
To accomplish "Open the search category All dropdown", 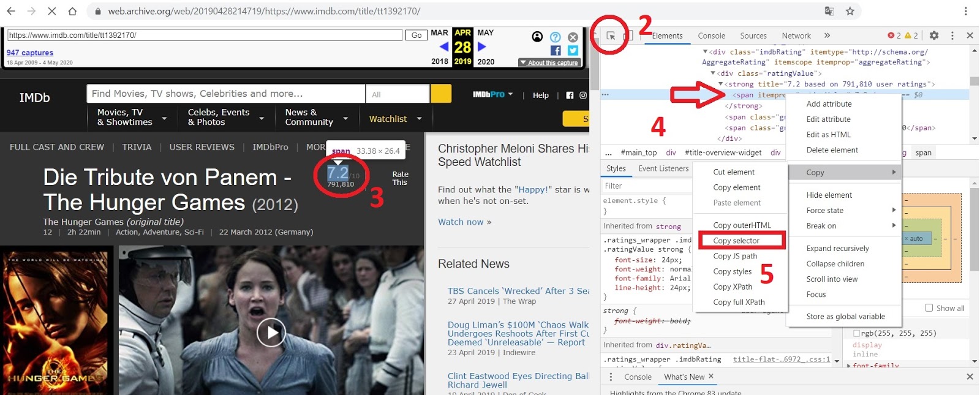I will (397, 94).
